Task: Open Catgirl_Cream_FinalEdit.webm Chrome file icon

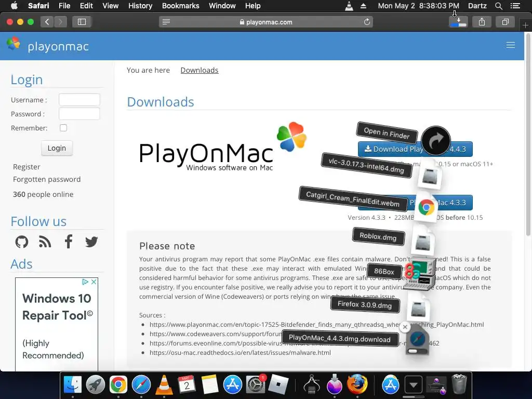Action: point(426,207)
